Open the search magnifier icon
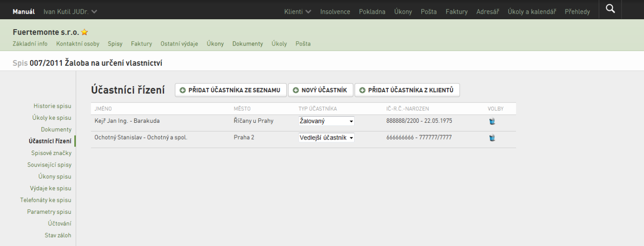Viewport: 644px width, 246px height. [x=611, y=9]
